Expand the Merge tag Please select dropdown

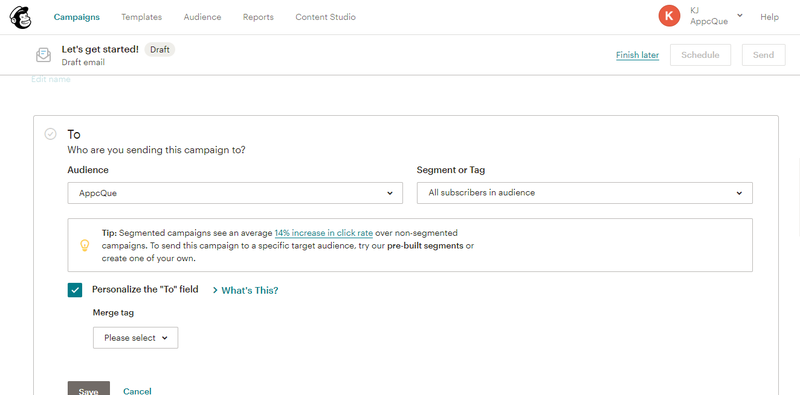click(135, 338)
